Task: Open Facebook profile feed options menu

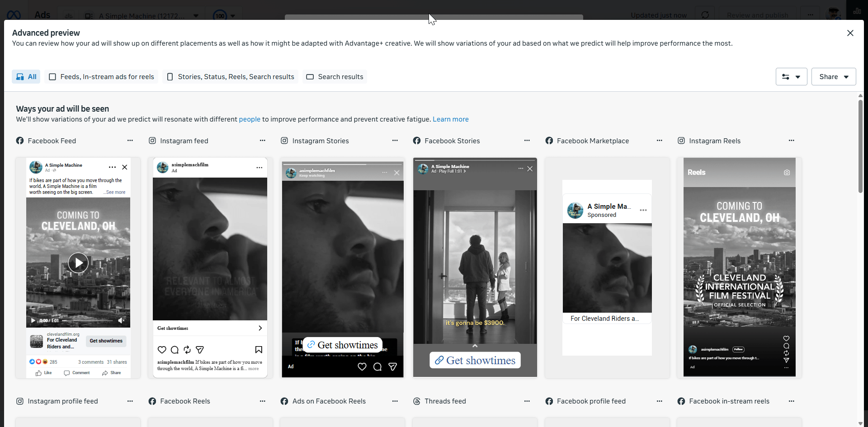Action: (x=660, y=401)
